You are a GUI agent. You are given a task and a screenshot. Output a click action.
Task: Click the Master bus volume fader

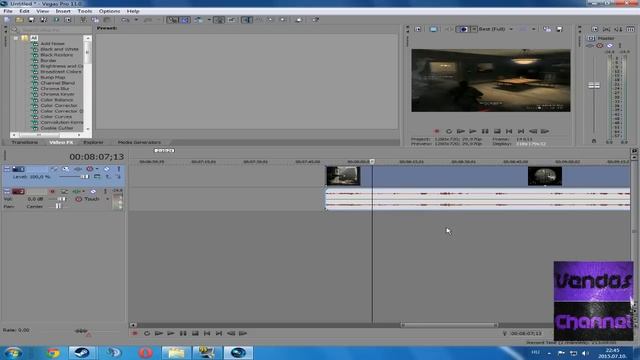coord(594,85)
